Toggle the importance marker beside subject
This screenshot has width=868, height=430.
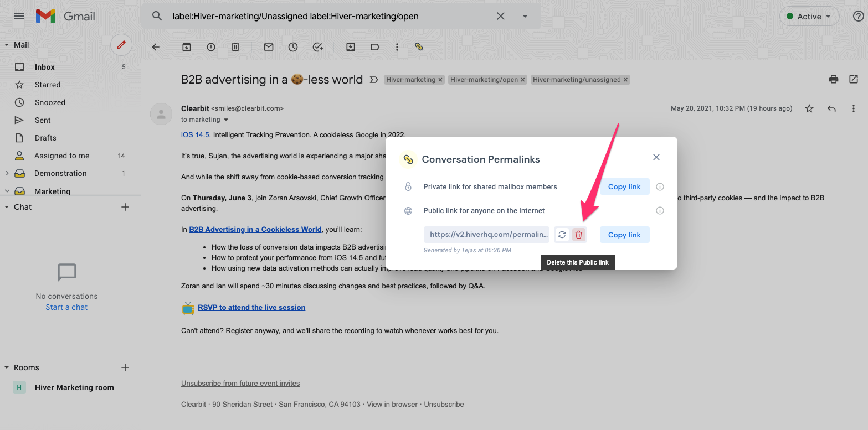coord(374,80)
